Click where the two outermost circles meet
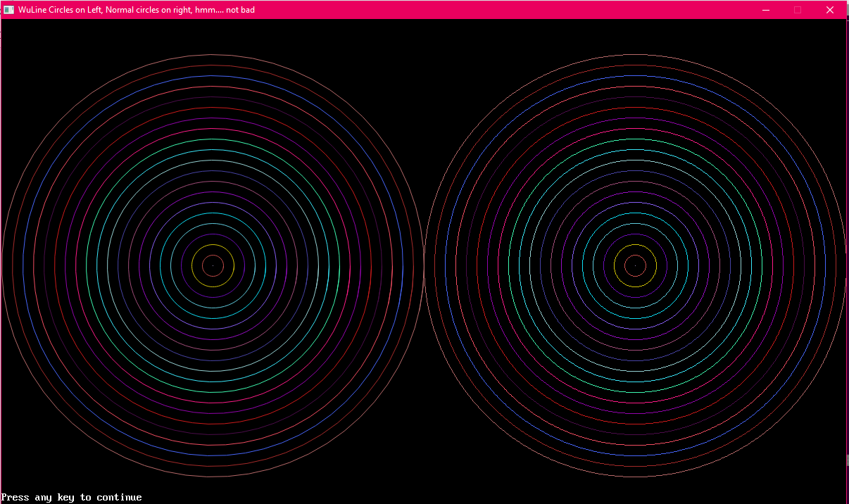This screenshot has width=849, height=504. (424, 265)
